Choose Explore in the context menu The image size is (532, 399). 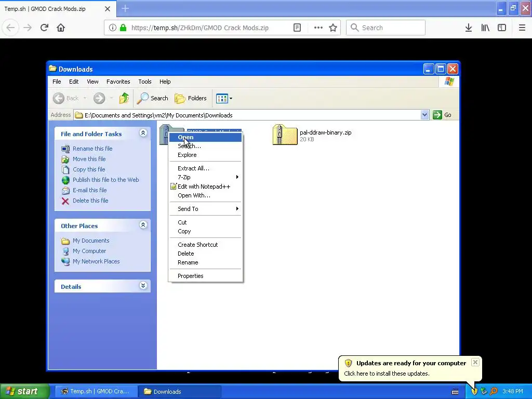205,155
